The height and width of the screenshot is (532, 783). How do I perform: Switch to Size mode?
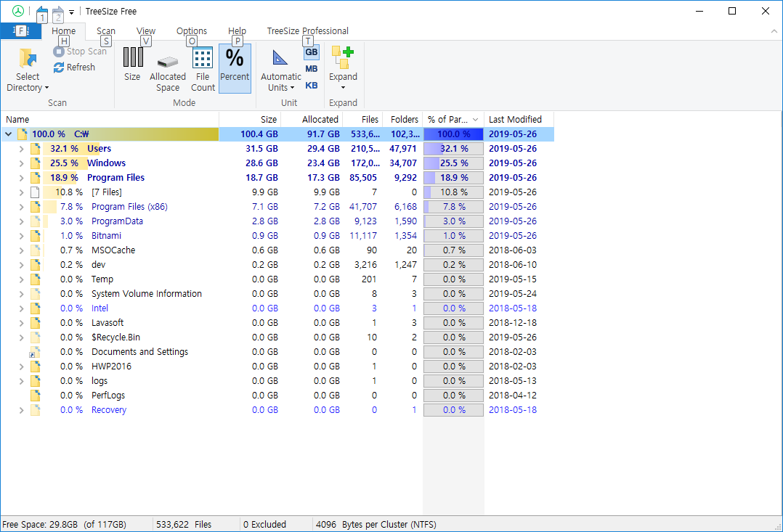click(x=132, y=64)
